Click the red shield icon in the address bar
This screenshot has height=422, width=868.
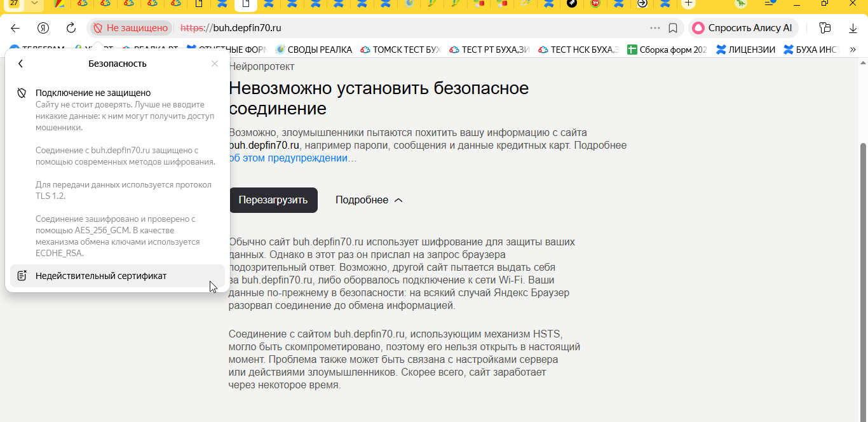click(97, 28)
